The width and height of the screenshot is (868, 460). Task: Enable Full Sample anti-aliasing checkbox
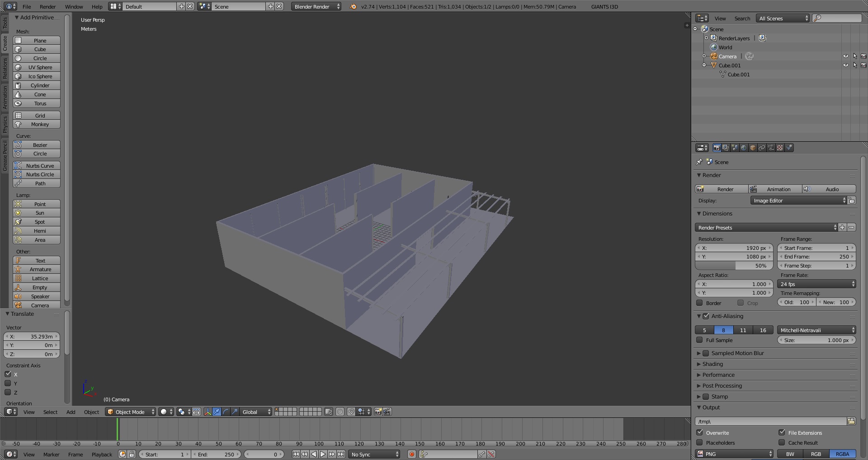(x=700, y=340)
